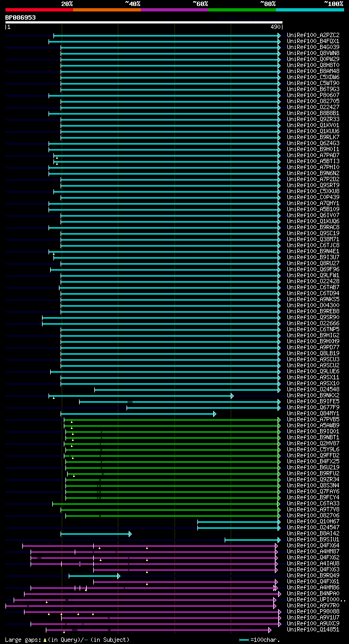Select label UniRef100_A4HM87
The width and height of the screenshot is (349, 644).
click(x=313, y=552)
